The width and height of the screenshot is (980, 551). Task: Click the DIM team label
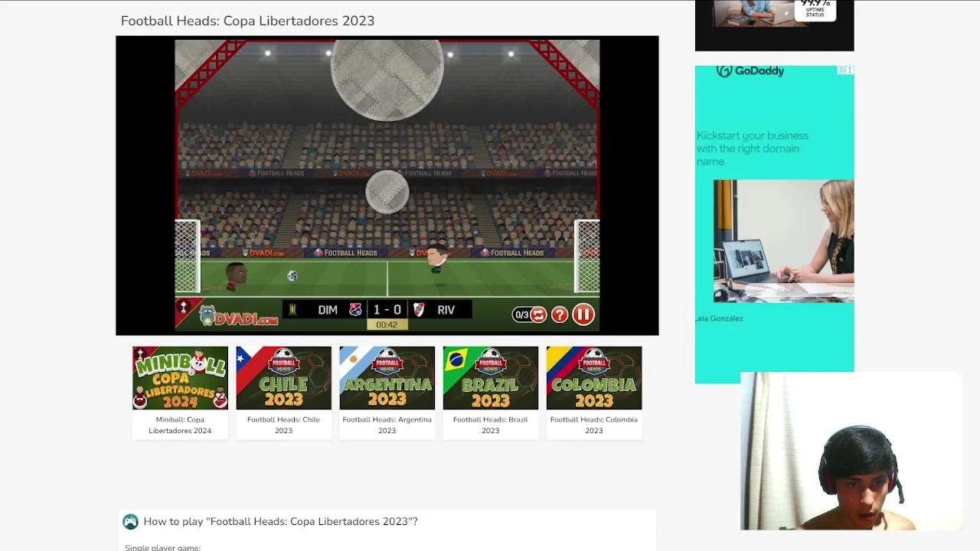pos(328,309)
